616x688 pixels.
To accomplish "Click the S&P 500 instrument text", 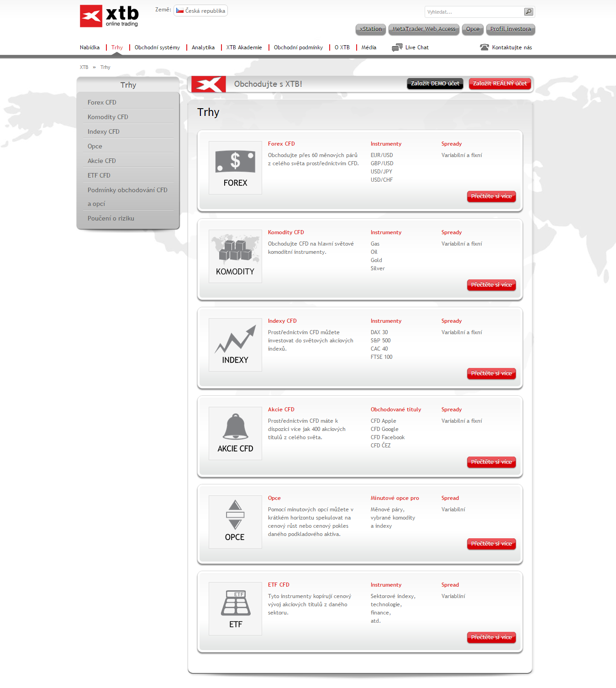I will pos(380,341).
